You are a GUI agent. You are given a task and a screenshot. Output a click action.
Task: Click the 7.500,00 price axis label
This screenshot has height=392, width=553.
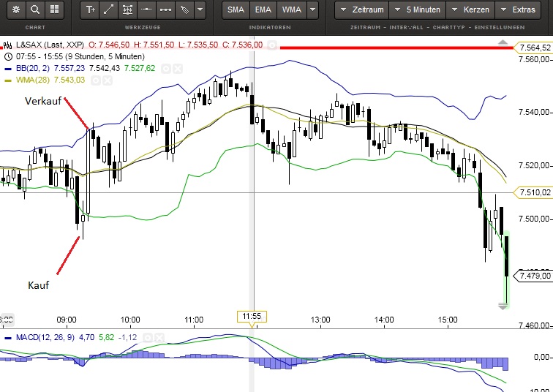(x=534, y=219)
